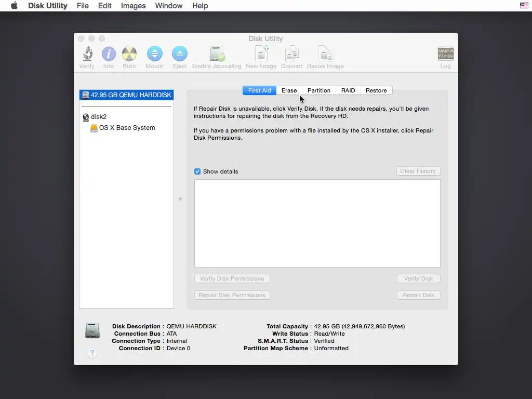Click the Write Status Read/Write value
This screenshot has height=399, width=532.
coord(329,334)
